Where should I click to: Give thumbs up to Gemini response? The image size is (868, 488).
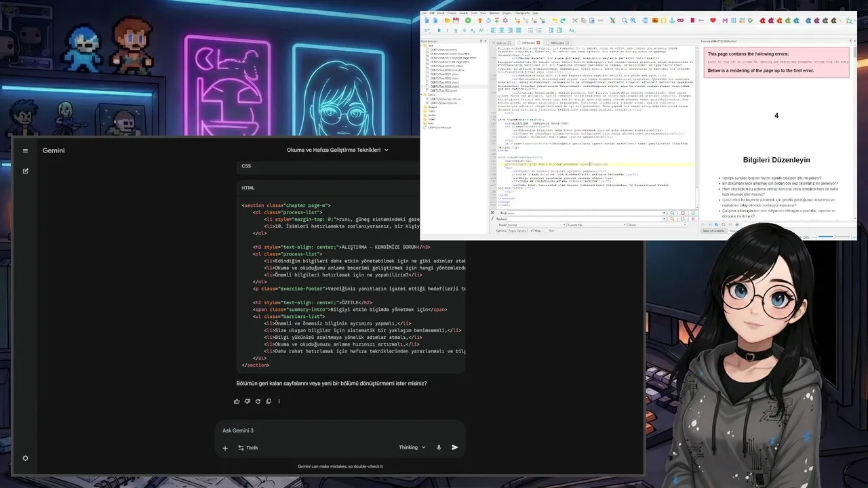click(237, 401)
